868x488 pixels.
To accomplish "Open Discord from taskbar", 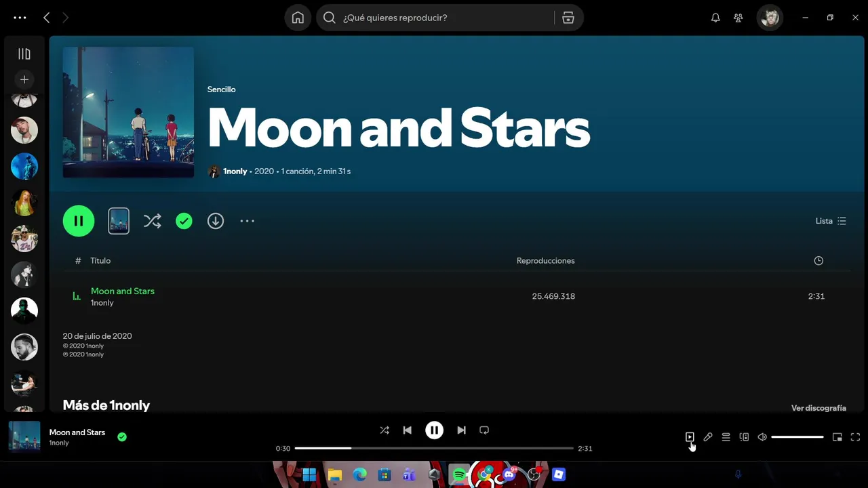I will tap(509, 474).
